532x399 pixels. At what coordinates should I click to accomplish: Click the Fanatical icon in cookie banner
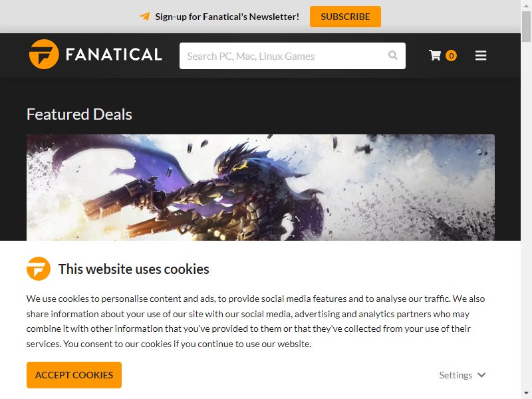click(x=39, y=269)
